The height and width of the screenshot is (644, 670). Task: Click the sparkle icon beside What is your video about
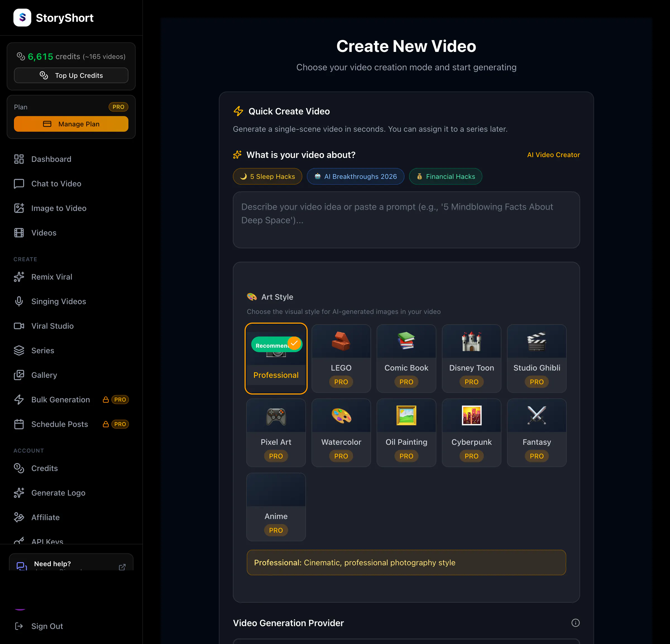(237, 155)
